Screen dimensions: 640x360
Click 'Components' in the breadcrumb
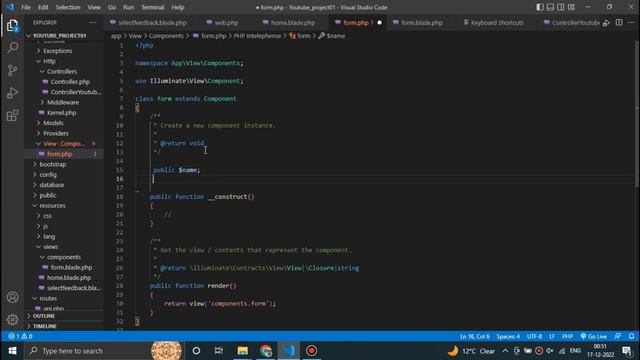click(166, 36)
